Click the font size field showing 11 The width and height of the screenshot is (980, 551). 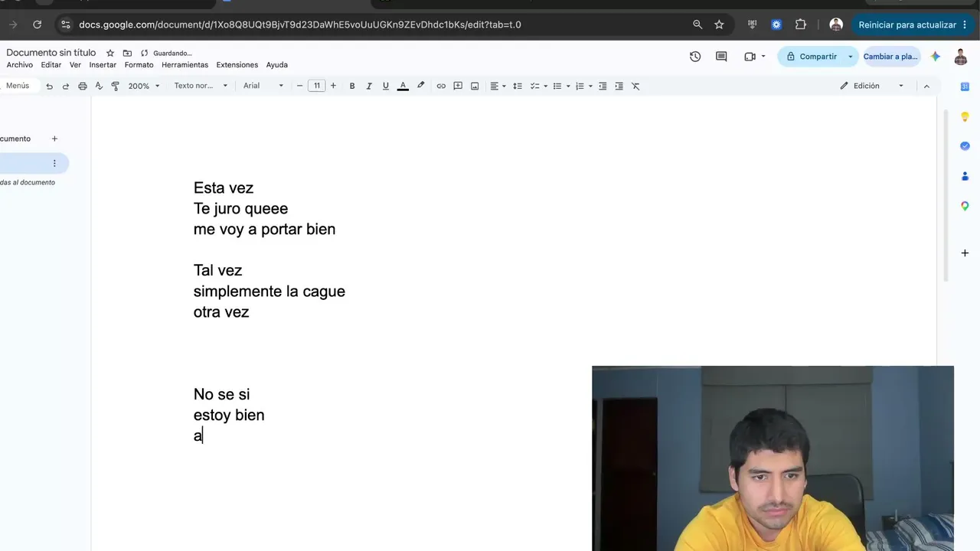coord(316,86)
